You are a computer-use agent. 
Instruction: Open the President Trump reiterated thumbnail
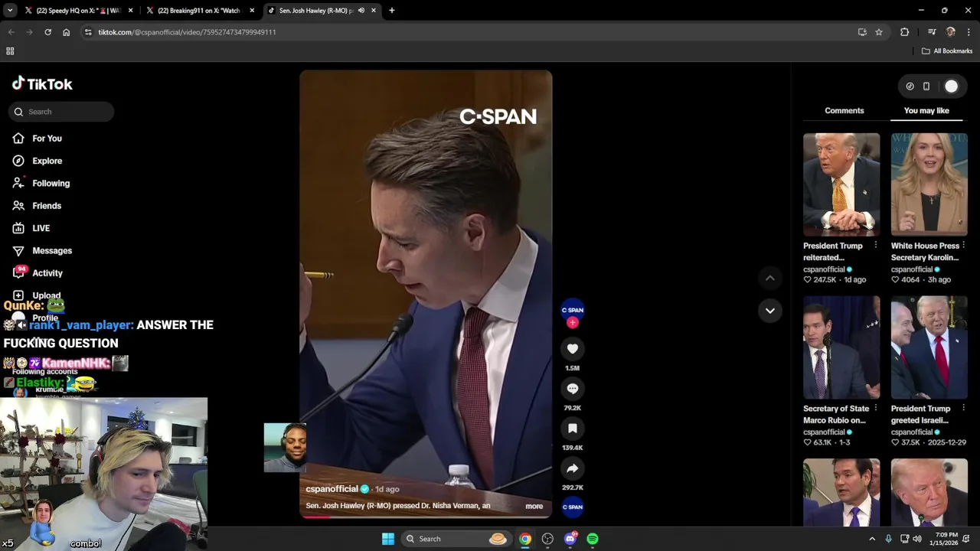841,184
